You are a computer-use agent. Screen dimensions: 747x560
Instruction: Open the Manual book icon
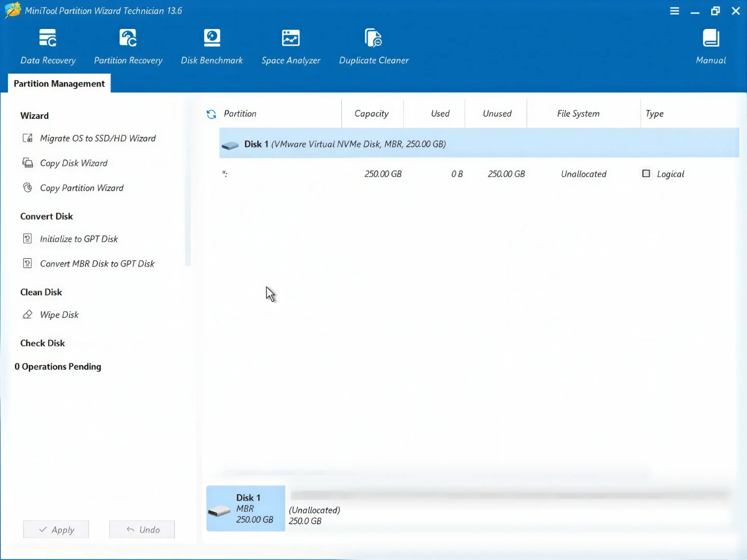pos(711,38)
